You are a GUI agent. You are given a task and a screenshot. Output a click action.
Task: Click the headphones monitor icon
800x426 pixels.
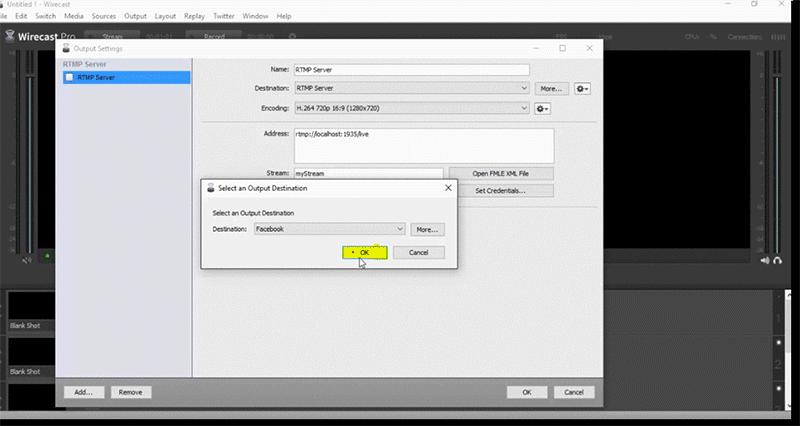click(778, 260)
